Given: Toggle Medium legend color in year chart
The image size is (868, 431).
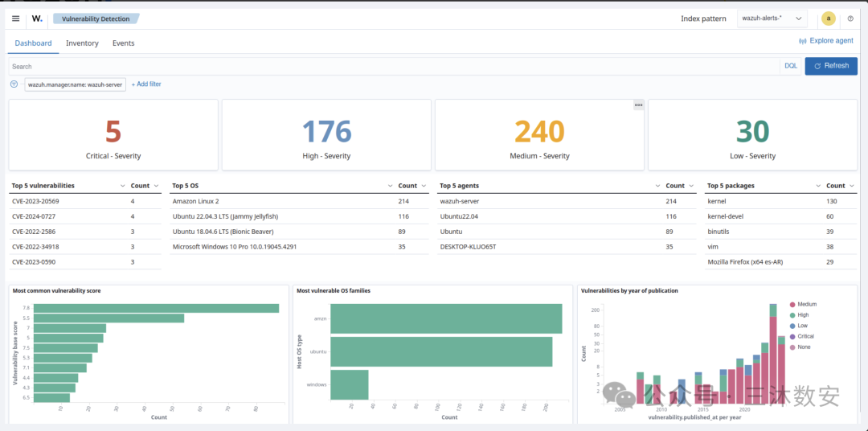Looking at the screenshot, I should click(792, 304).
